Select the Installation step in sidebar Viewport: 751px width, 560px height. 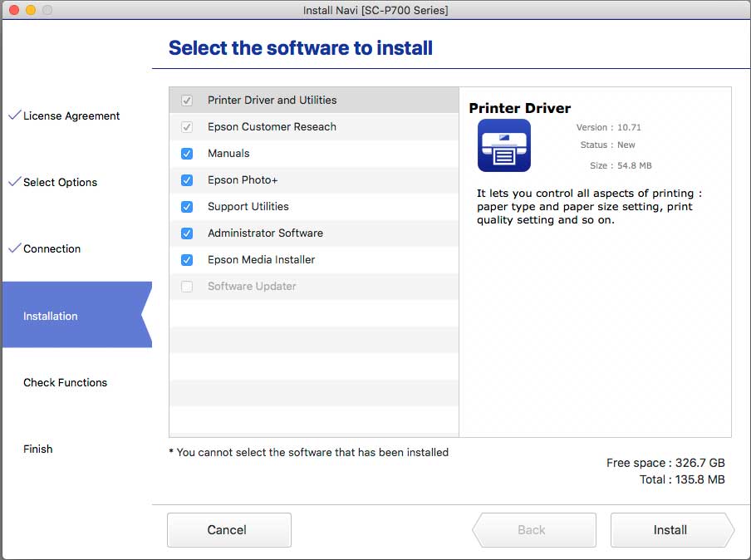pos(77,315)
